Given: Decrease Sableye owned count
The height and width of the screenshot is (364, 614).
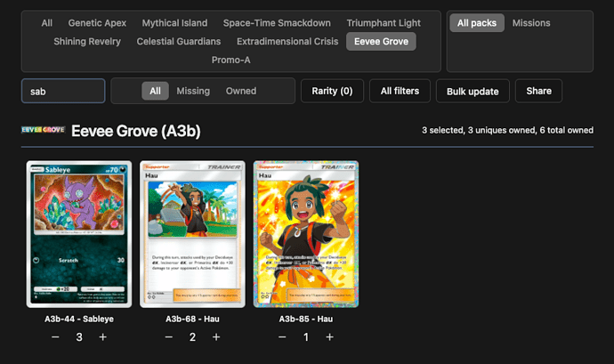Looking at the screenshot, I should [55, 337].
